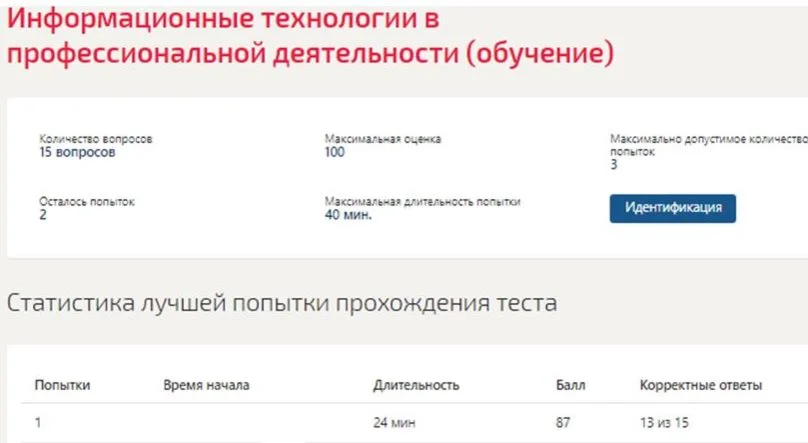Click the Длительность column header

(416, 385)
